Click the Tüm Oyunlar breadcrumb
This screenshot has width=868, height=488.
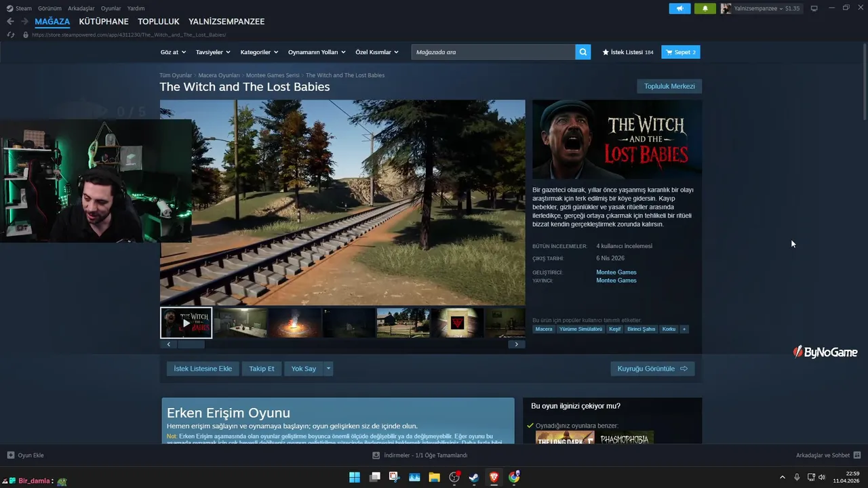pyautogui.click(x=176, y=75)
